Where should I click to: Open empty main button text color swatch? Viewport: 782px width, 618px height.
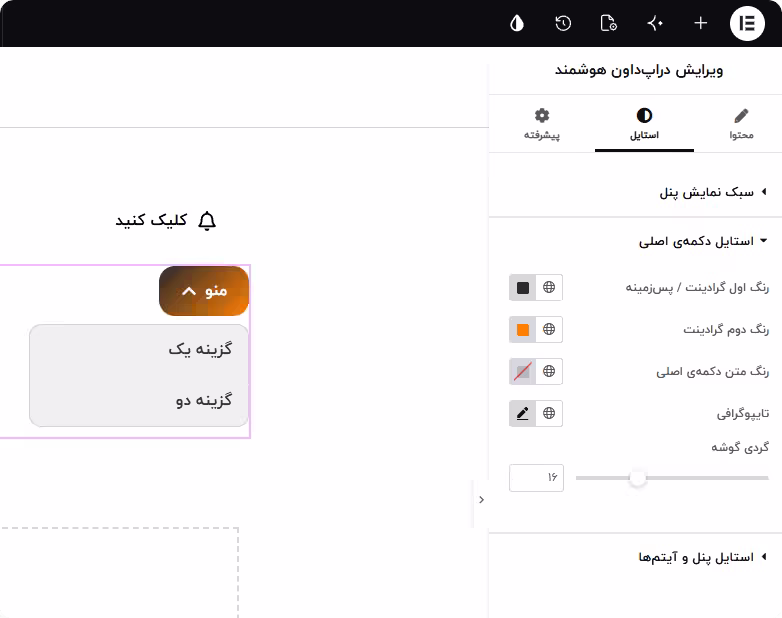click(x=523, y=372)
